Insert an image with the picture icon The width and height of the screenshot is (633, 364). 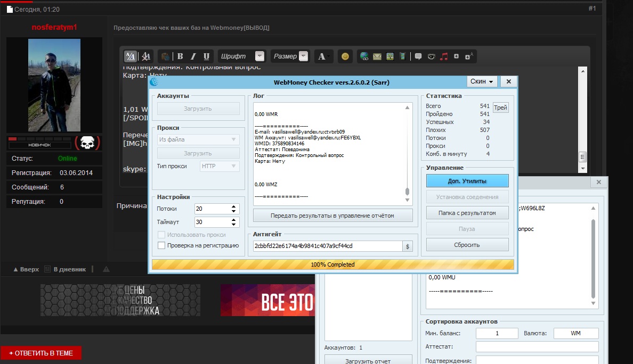pos(390,56)
